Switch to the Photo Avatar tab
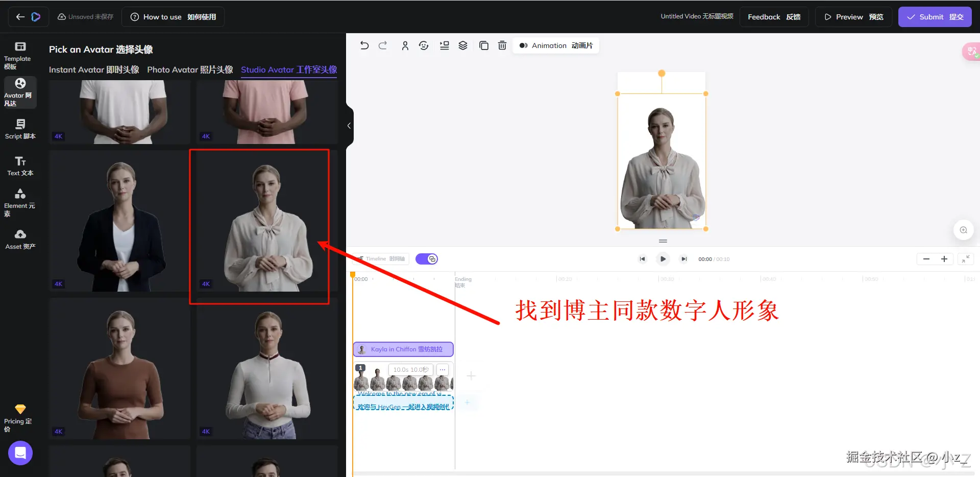 point(189,69)
